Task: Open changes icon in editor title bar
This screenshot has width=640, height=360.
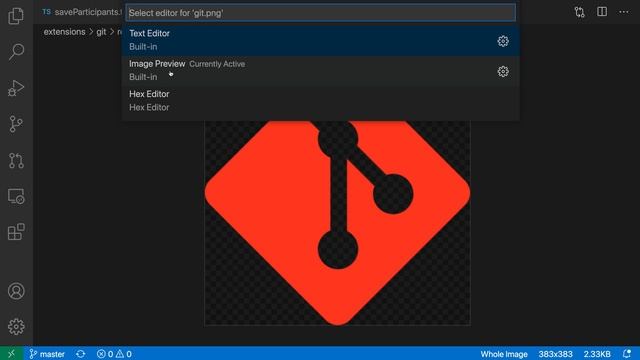Action: click(580, 12)
